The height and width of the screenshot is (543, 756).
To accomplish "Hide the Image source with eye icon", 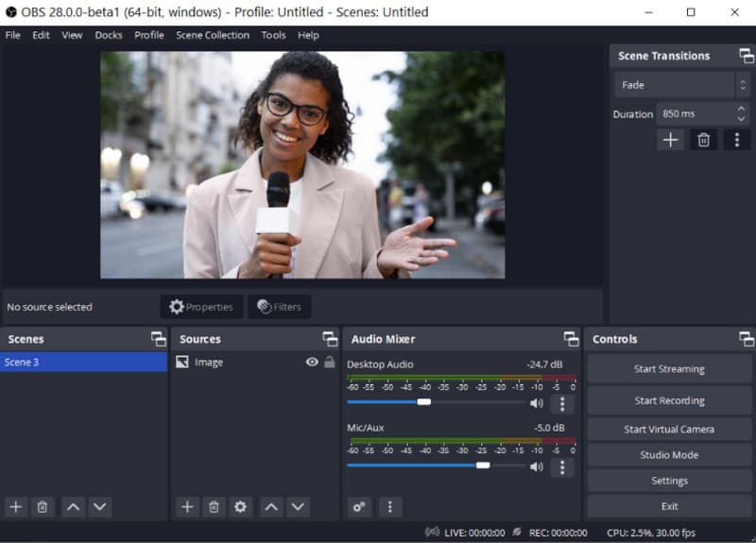I will point(312,362).
